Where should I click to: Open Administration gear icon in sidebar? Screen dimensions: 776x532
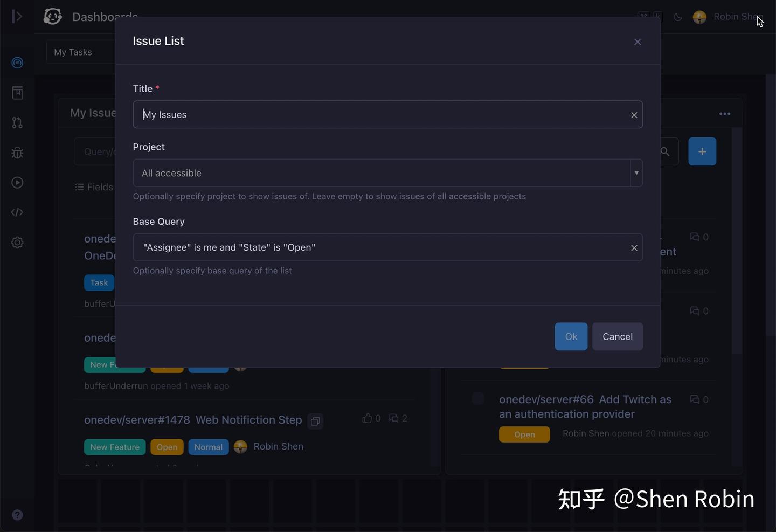(x=17, y=243)
